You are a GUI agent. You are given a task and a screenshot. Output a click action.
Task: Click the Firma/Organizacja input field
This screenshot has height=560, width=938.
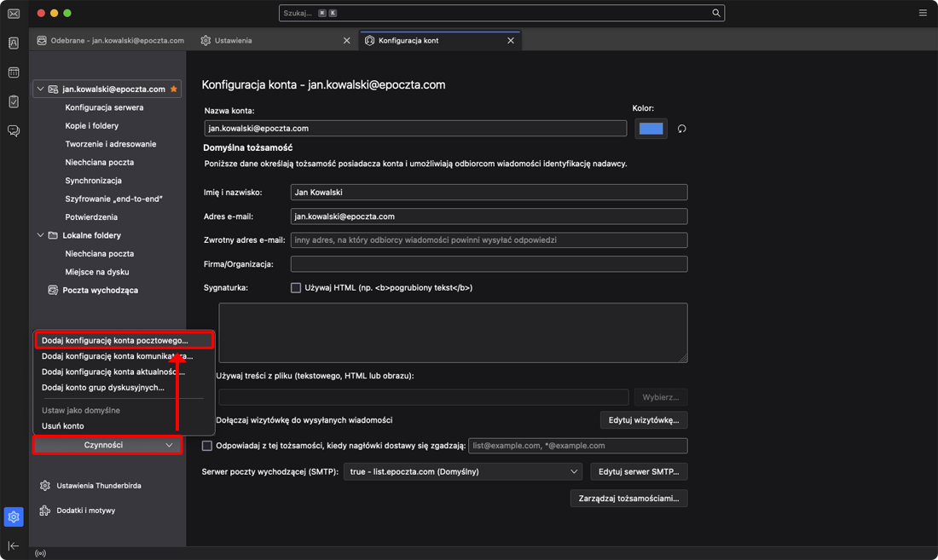pos(489,264)
